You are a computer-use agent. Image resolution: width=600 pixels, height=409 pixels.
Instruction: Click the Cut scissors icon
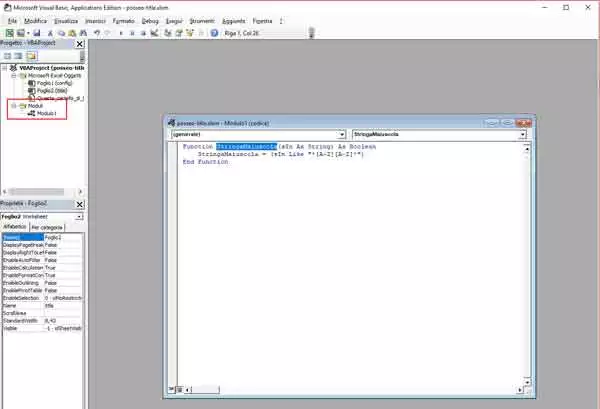[50, 33]
